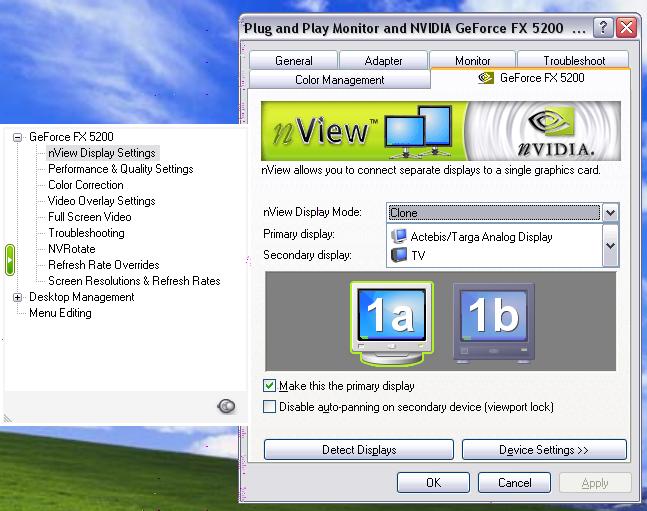Switch to the General tab
Screen dimensions: 647x511
(293, 61)
